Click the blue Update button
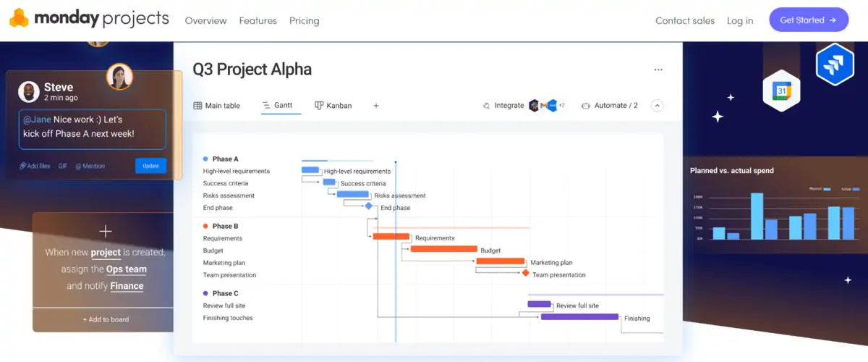Screen dimensions: 868x362 pos(150,166)
